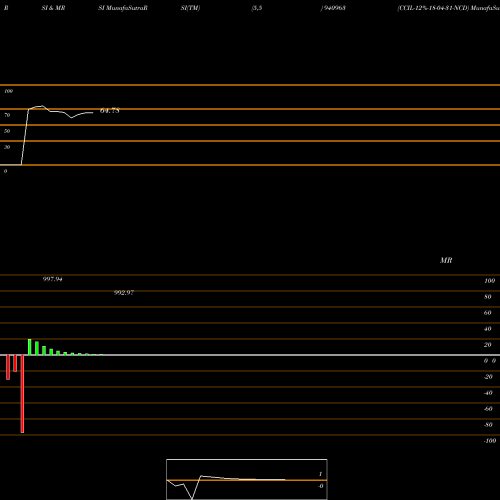
Task: Click the -100 label on MR axis
Action: point(490,441)
